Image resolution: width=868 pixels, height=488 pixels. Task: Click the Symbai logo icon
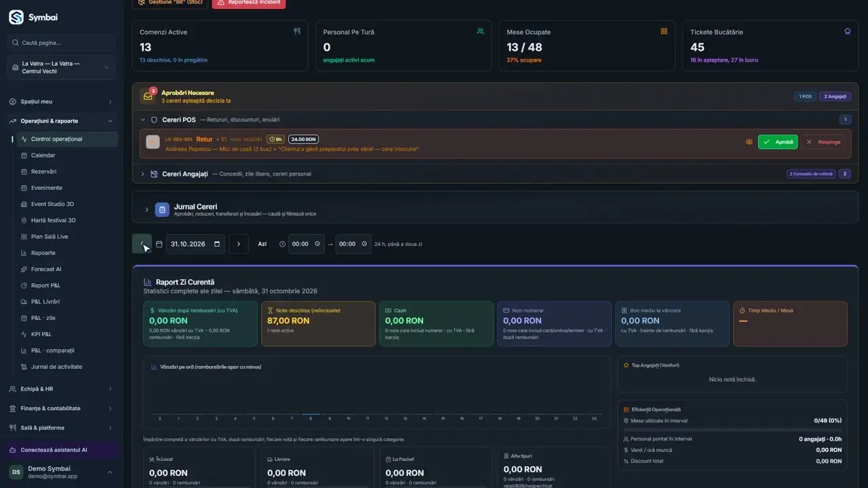point(16,18)
